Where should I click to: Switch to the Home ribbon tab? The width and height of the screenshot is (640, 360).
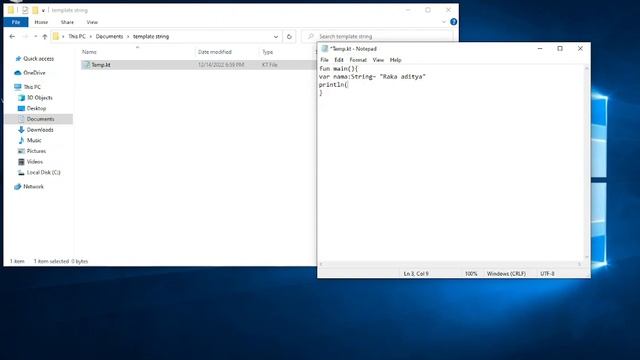(x=41, y=22)
